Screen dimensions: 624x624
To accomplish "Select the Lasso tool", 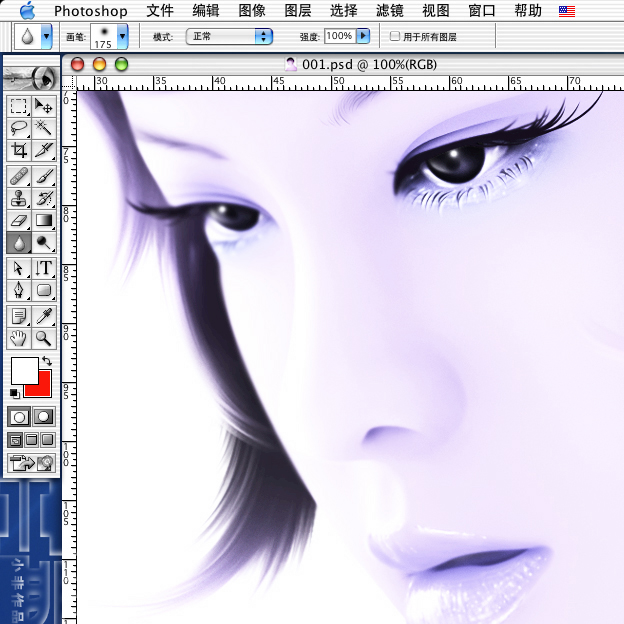I will click(x=19, y=128).
